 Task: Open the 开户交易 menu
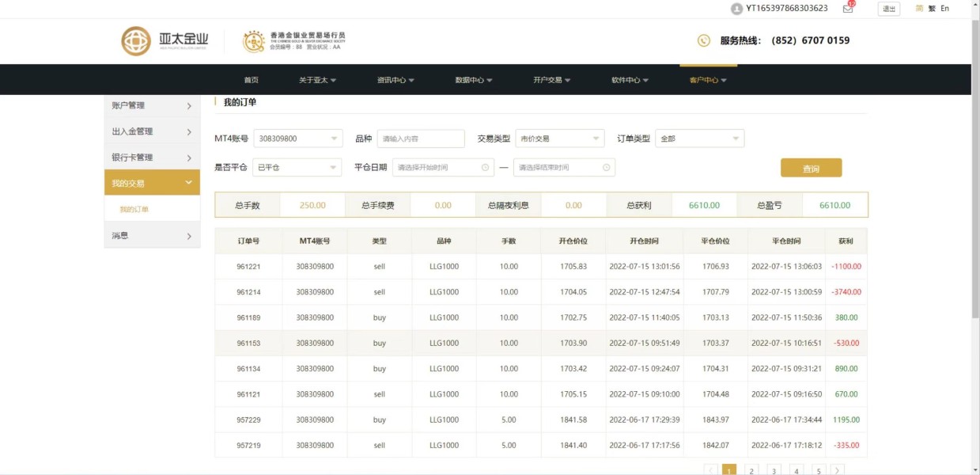click(x=552, y=80)
